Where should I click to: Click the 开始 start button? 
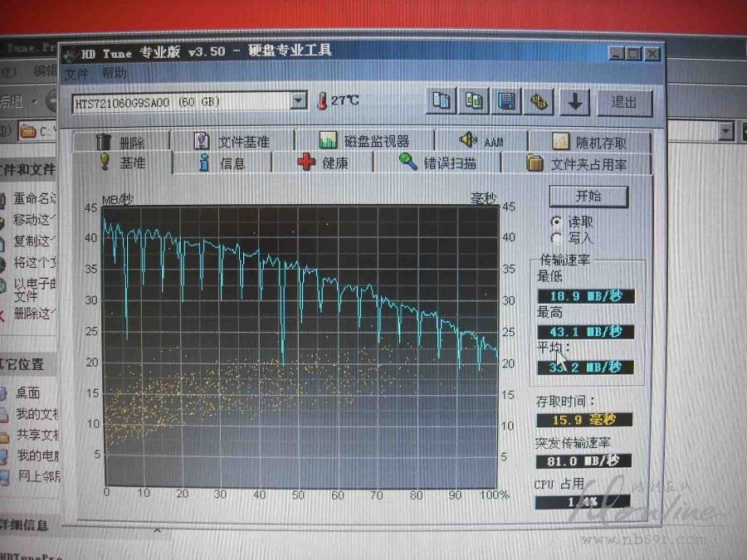[588, 196]
